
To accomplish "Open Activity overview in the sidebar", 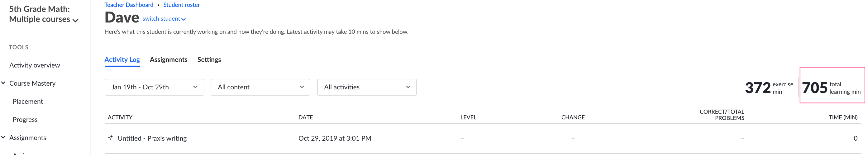I will (35, 65).
